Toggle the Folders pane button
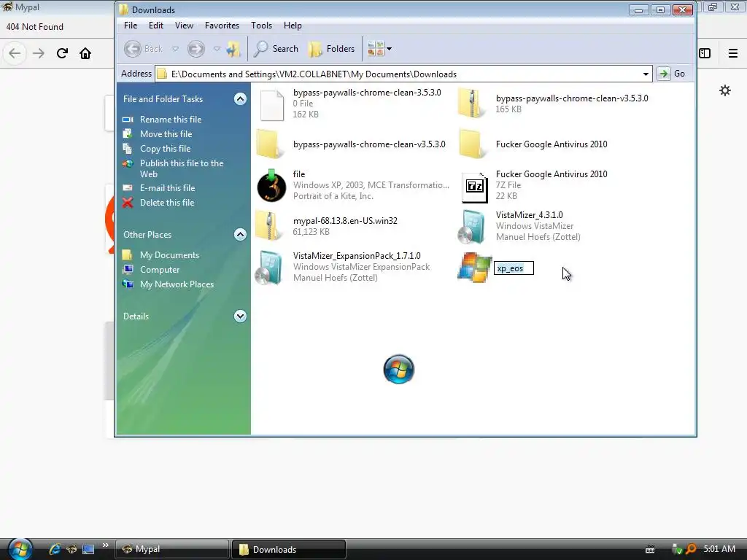Screen dimensions: 747x560 (x=332, y=49)
